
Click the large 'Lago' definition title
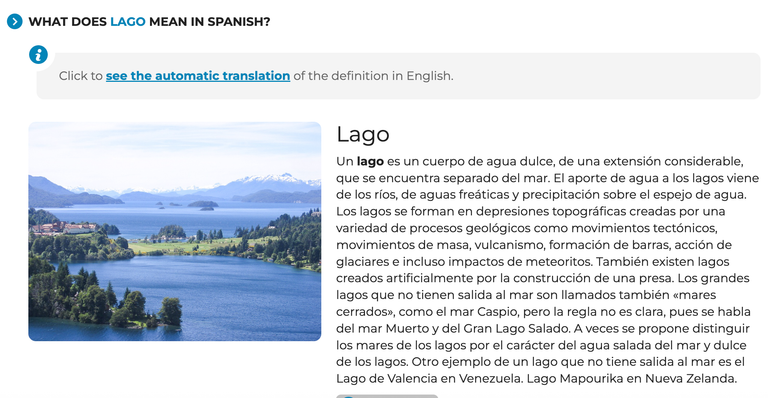point(362,134)
